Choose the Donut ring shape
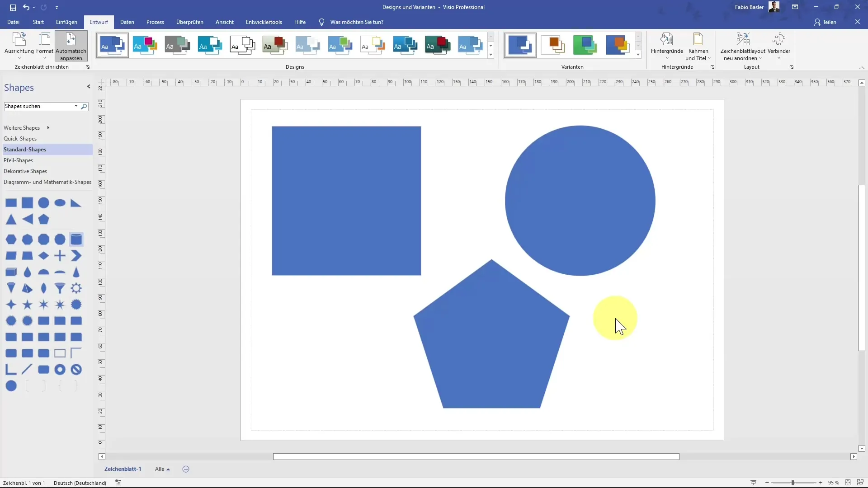 point(60,370)
